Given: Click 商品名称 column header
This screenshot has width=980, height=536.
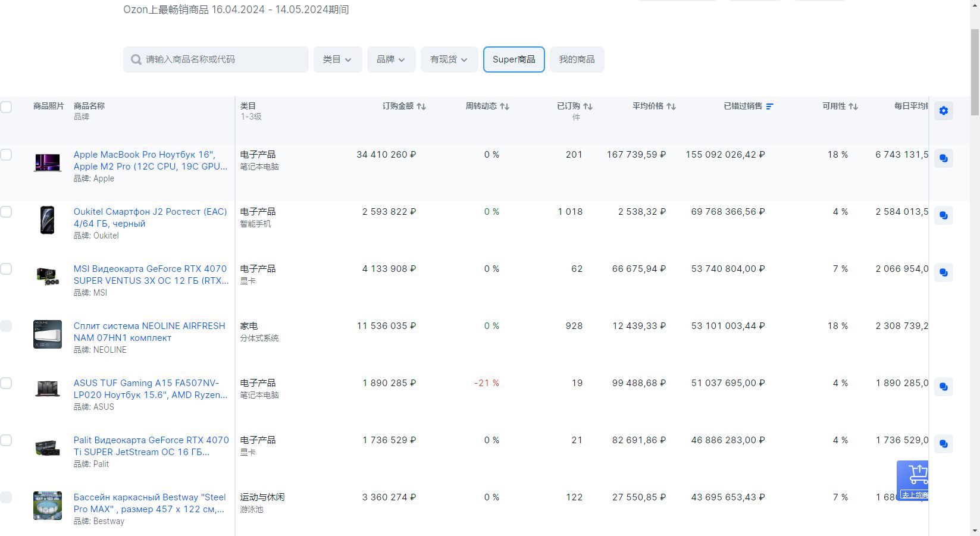Looking at the screenshot, I should click(x=89, y=106).
